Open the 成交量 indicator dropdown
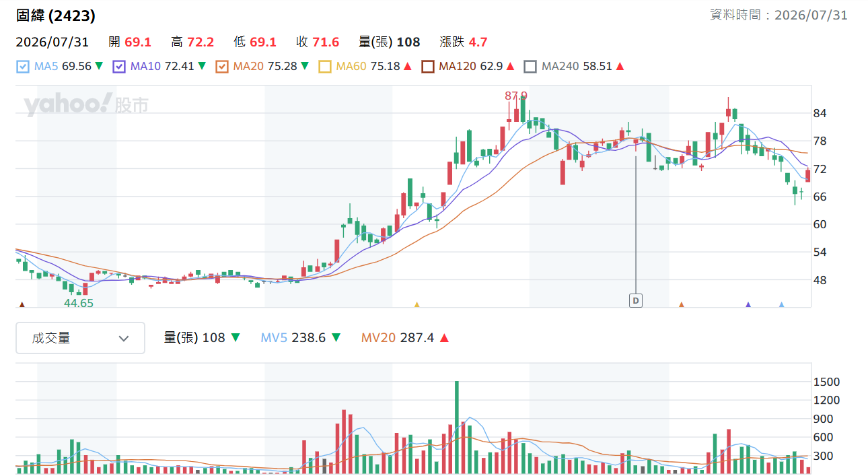The image size is (868, 476). click(x=81, y=338)
